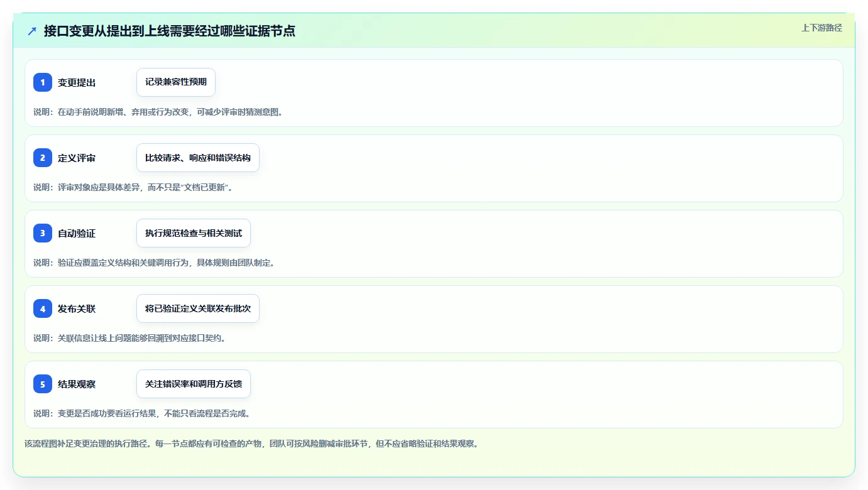Click the step 3 number badge
This screenshot has height=490, width=868.
(x=43, y=233)
